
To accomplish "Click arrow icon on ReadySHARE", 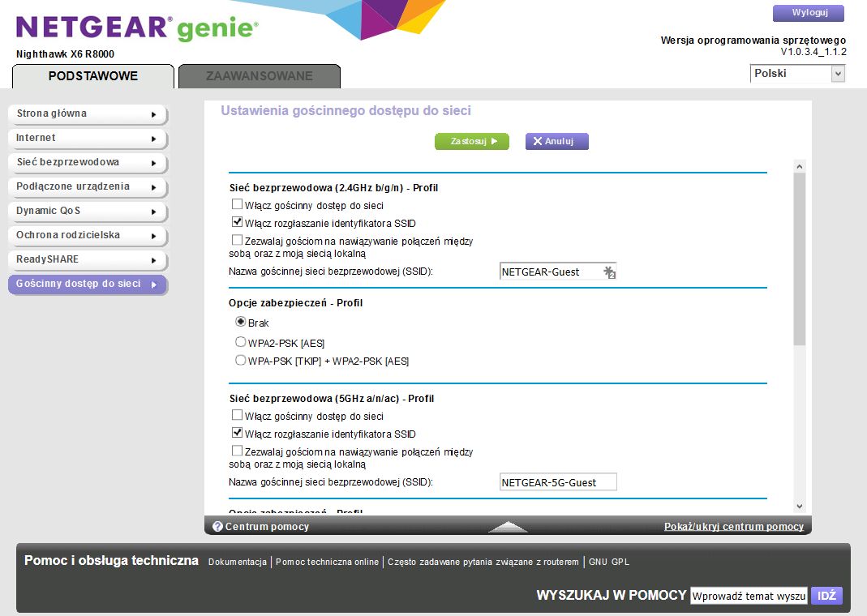I will [x=154, y=261].
